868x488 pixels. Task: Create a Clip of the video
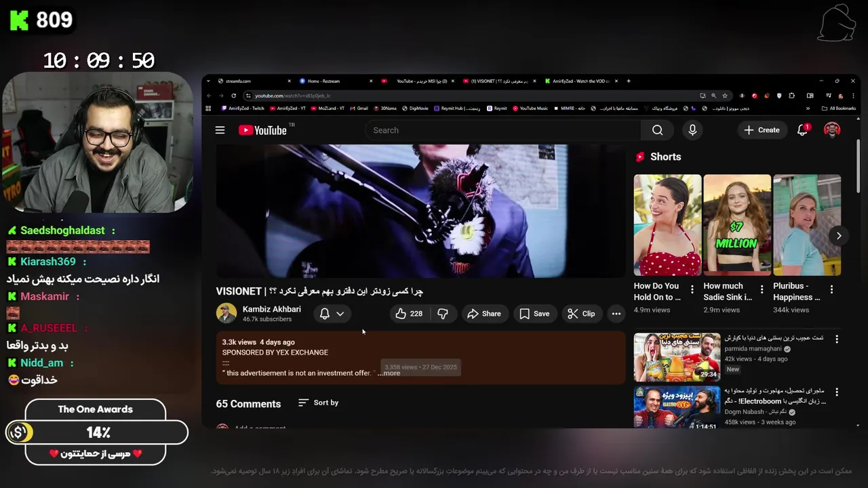click(581, 314)
